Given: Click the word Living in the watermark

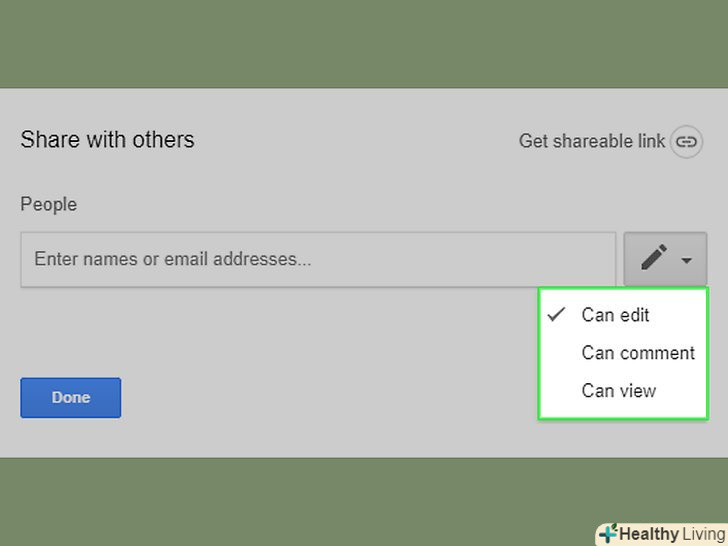Looking at the screenshot, I should 705,534.
